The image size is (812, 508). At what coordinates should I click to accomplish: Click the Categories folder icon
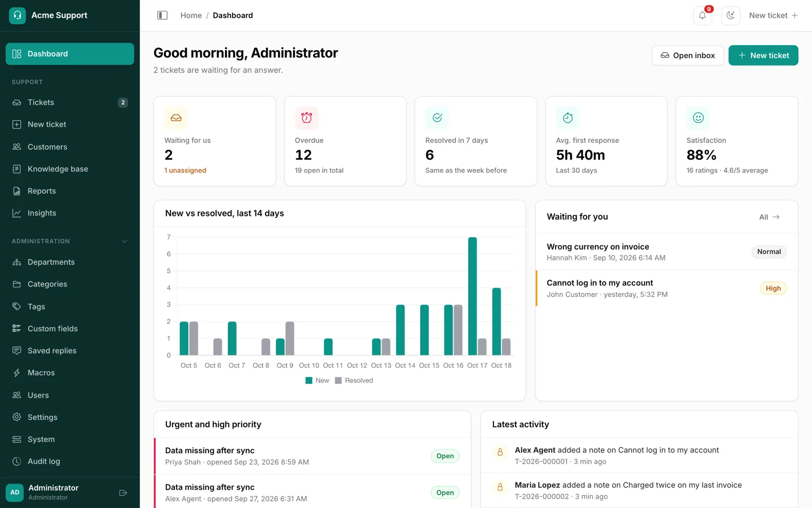[17, 284]
